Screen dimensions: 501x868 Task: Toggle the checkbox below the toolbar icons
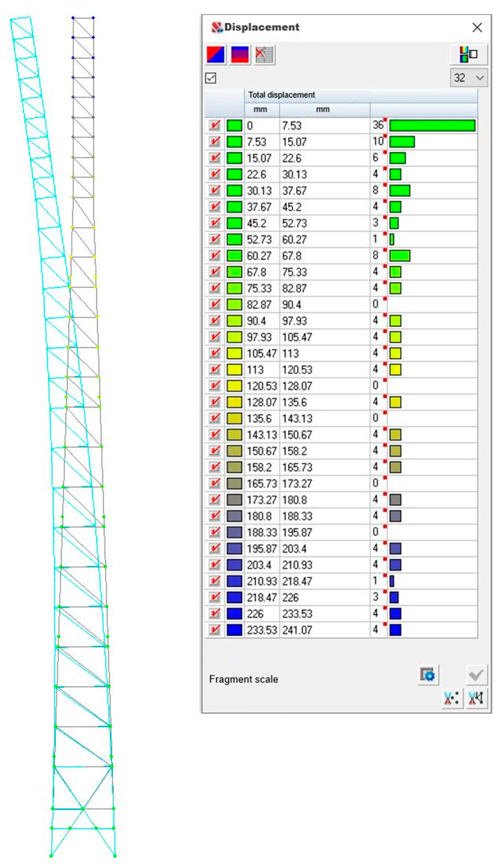coord(211,78)
